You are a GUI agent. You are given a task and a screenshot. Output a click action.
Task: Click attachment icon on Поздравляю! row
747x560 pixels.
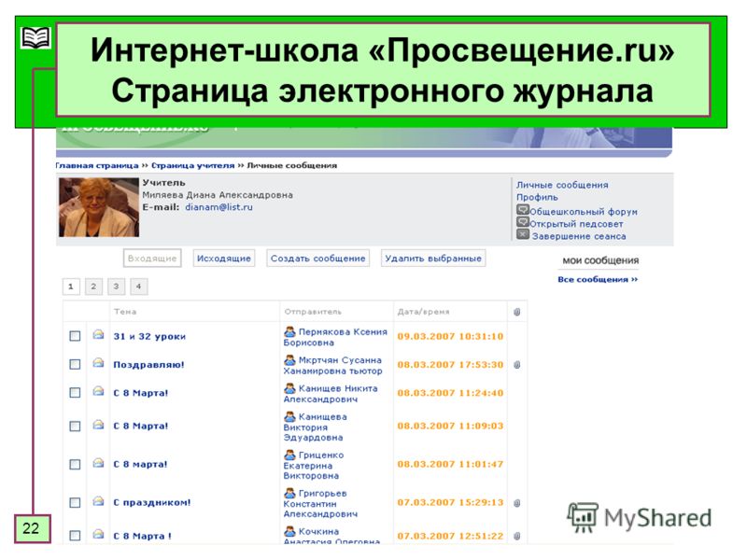517,365
